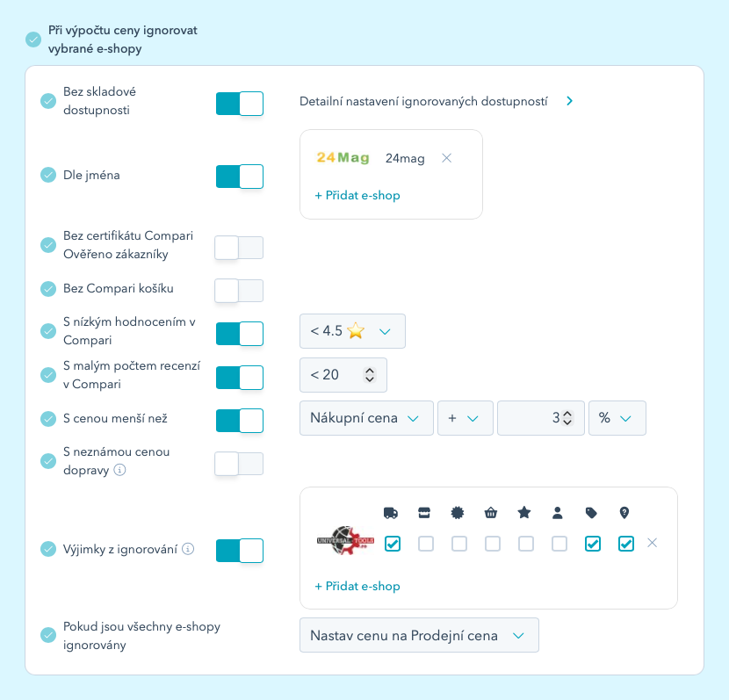This screenshot has width=729, height=700.
Task: Click the certificate badge icon in exceptions
Action: (x=458, y=513)
